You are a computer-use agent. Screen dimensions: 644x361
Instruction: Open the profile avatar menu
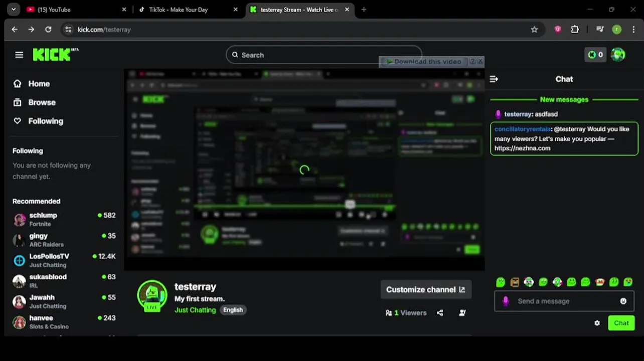point(618,55)
